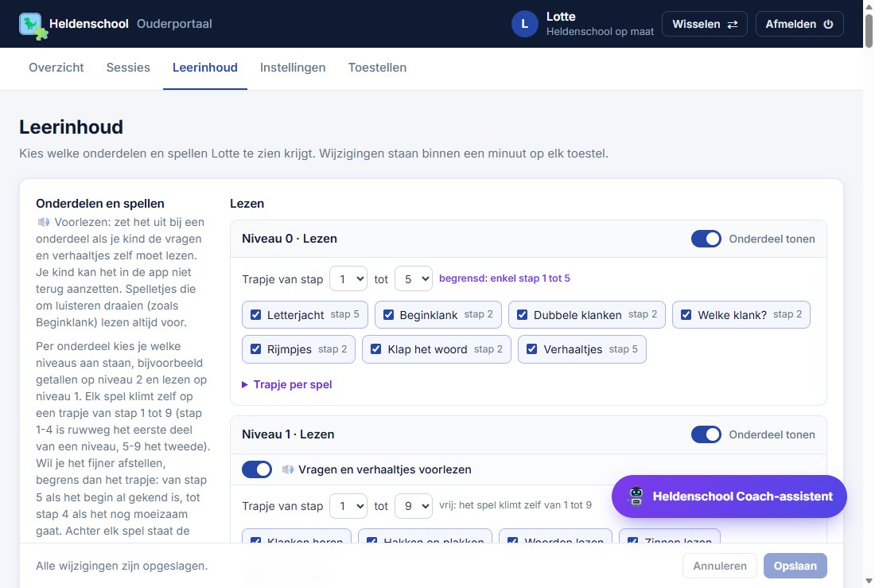Click the Heldenschool dinosaur logo
Viewport: 875px width, 588px height.
click(33, 25)
